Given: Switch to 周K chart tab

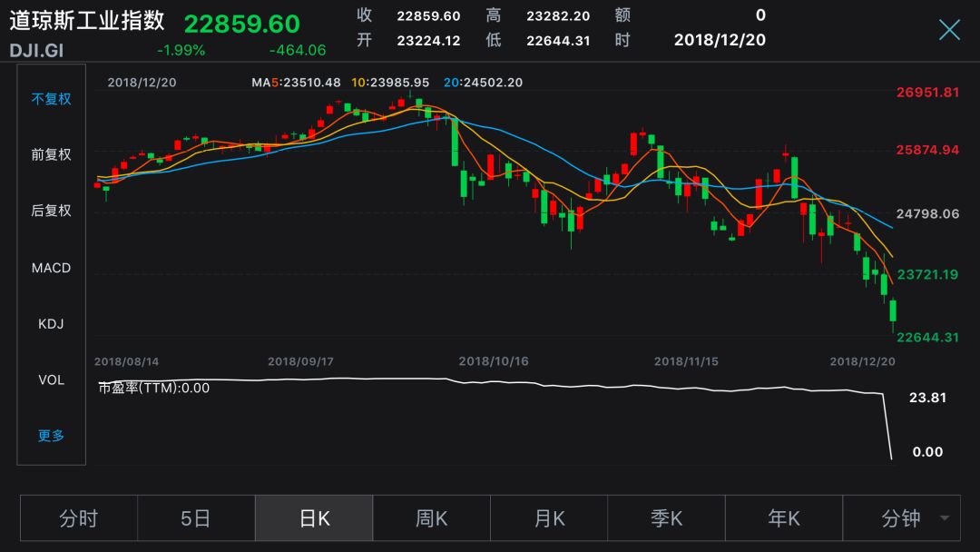Looking at the screenshot, I should coord(431,518).
